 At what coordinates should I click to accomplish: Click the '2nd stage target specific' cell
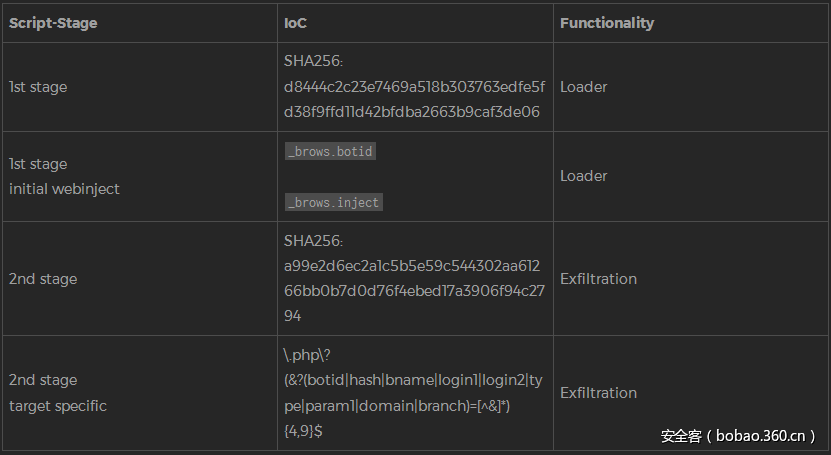click(x=58, y=393)
